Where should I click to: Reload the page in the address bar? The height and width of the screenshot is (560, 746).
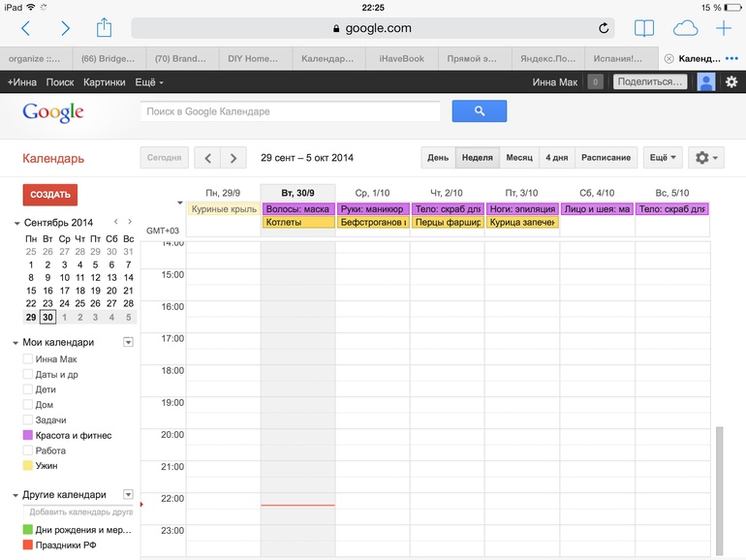click(605, 29)
